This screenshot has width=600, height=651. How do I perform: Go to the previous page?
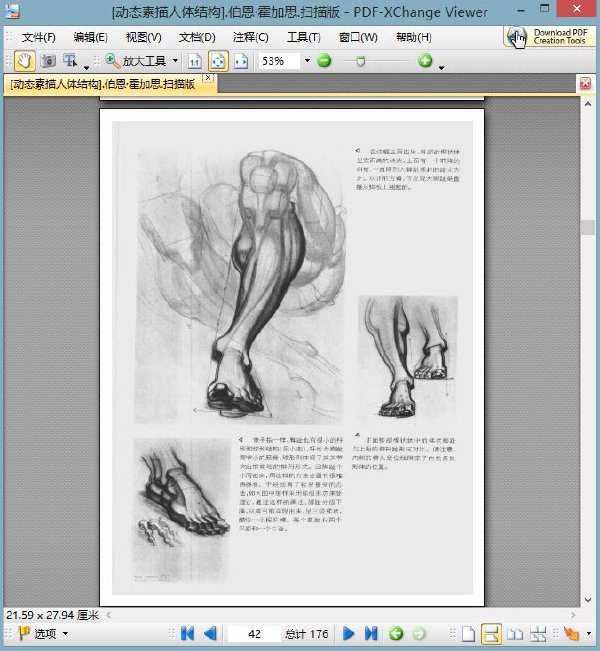pyautogui.click(x=211, y=634)
